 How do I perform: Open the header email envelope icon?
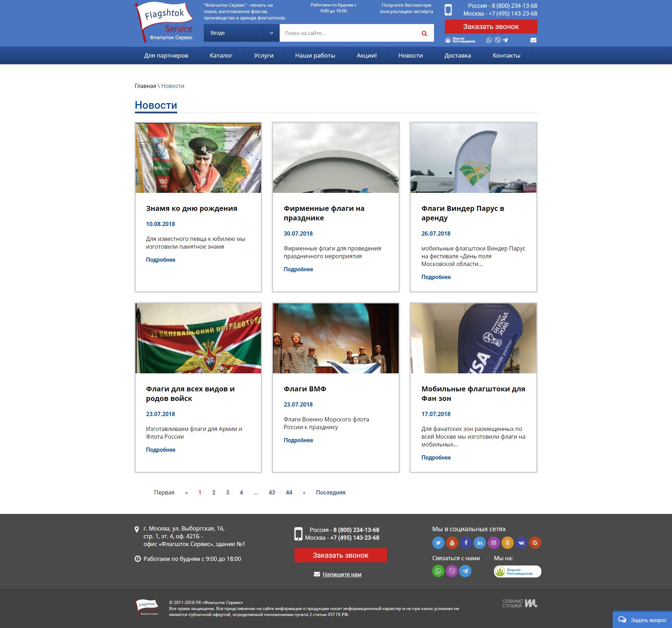click(533, 40)
